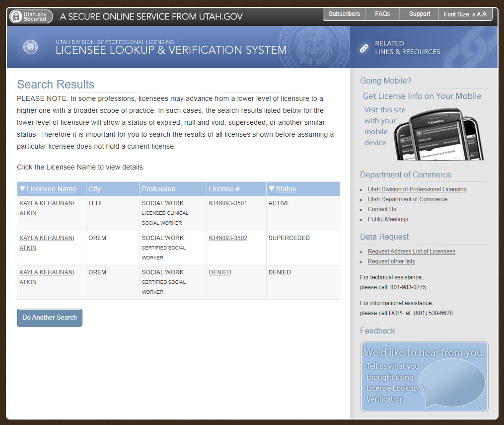
Task: Select the largest font size A
Action: coord(484,14)
